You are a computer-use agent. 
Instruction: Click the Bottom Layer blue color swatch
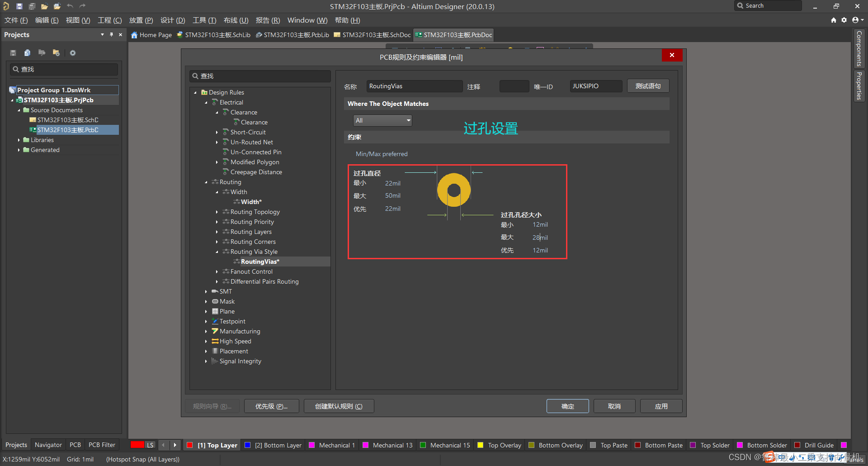247,445
